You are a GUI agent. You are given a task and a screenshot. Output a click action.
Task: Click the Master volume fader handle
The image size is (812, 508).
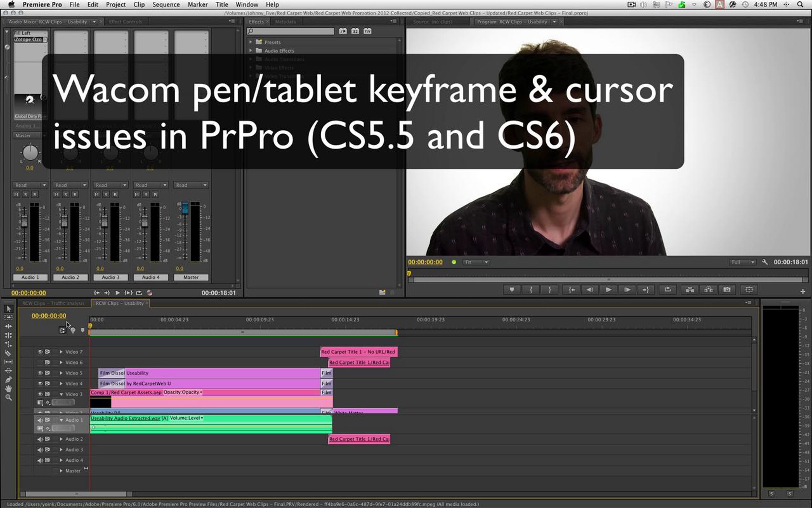(x=185, y=208)
